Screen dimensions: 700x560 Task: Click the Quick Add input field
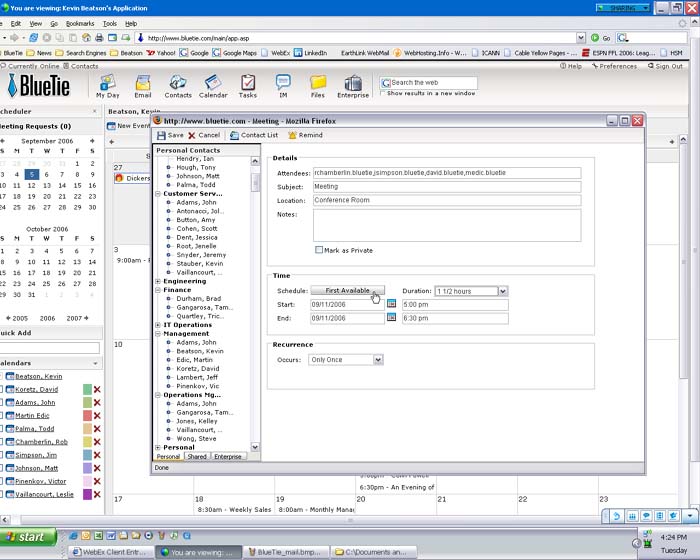pos(50,348)
